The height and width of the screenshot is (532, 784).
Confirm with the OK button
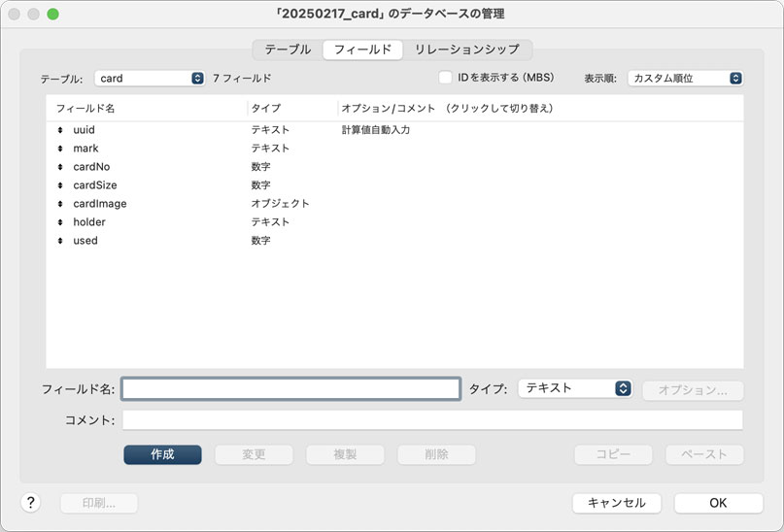pos(719,503)
